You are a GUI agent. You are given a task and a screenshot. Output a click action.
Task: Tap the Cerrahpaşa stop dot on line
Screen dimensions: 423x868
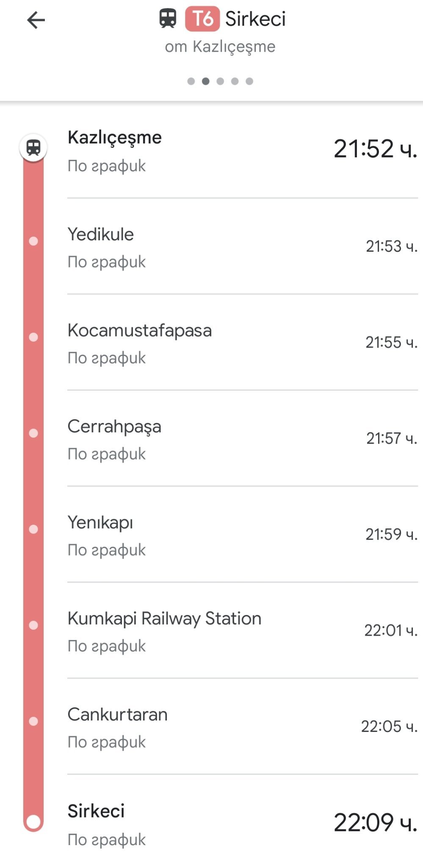33,433
